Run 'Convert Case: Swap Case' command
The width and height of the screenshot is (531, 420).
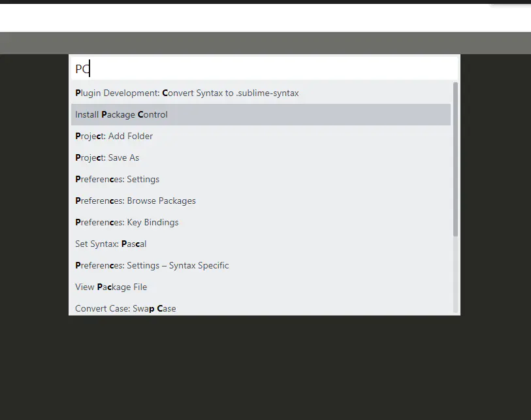point(125,308)
